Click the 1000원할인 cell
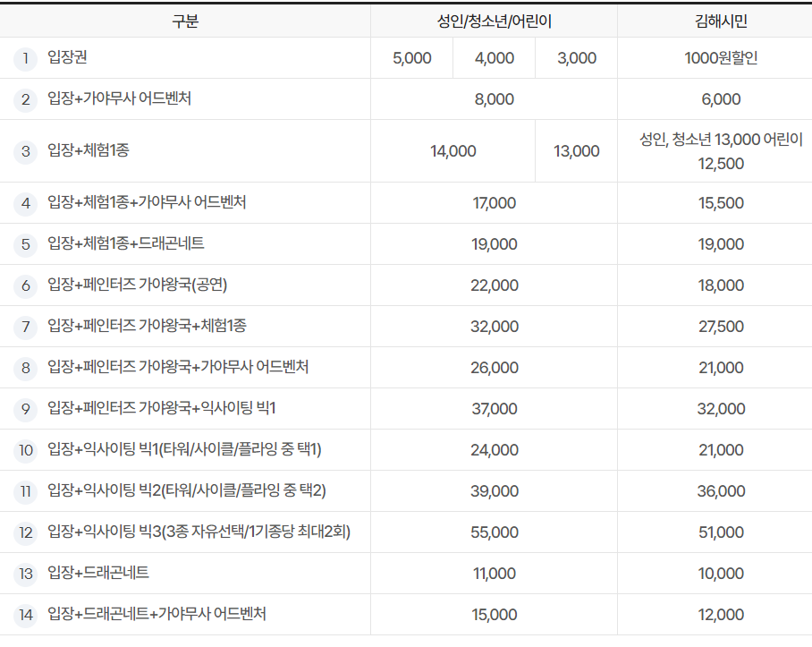 click(x=713, y=58)
